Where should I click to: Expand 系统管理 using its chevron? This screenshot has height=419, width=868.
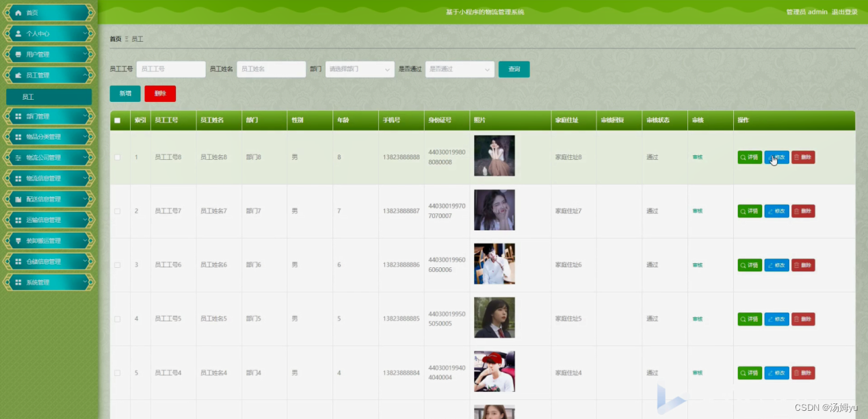click(x=86, y=282)
